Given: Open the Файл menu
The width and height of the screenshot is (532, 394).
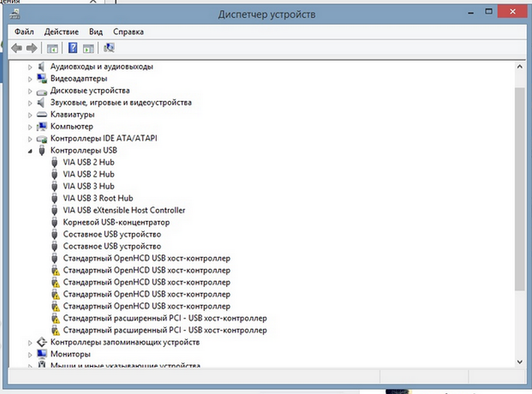Looking at the screenshot, I should tap(24, 32).
